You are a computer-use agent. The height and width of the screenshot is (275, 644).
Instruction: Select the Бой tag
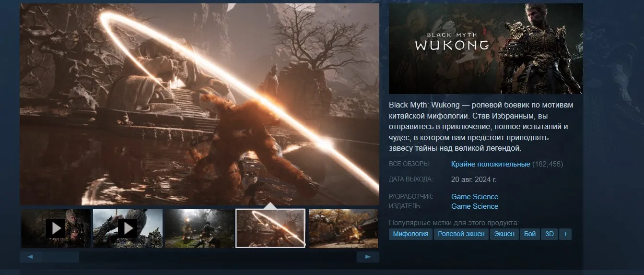[530, 234]
